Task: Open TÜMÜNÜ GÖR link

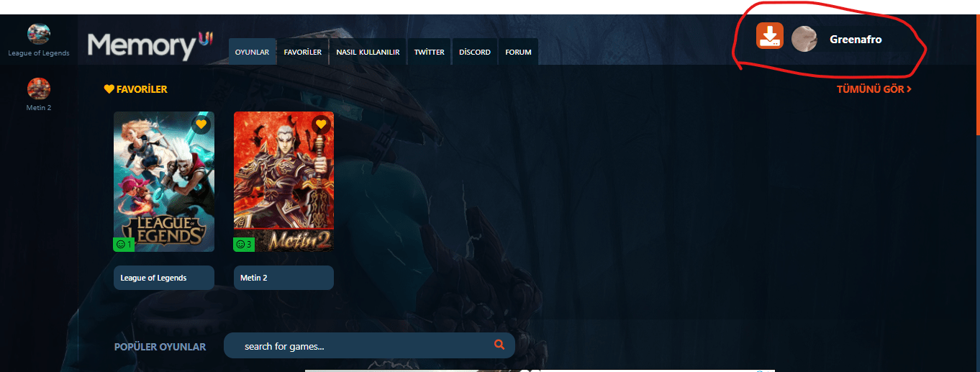Action: tap(874, 89)
